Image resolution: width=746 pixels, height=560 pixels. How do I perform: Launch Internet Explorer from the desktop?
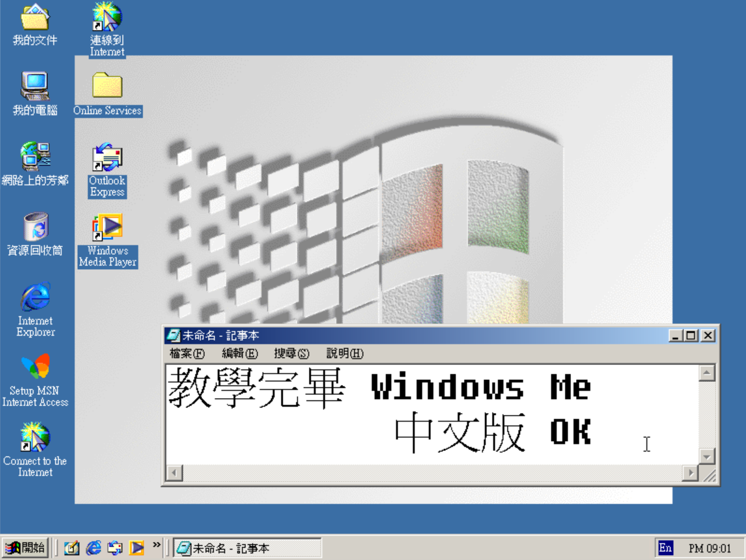35,299
